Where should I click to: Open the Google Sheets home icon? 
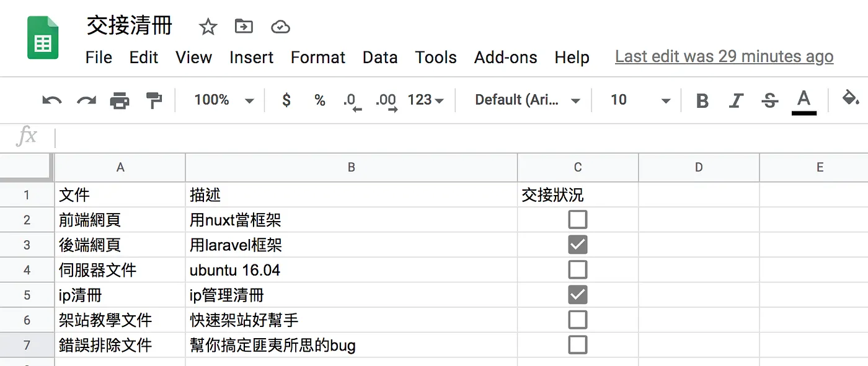click(x=43, y=38)
